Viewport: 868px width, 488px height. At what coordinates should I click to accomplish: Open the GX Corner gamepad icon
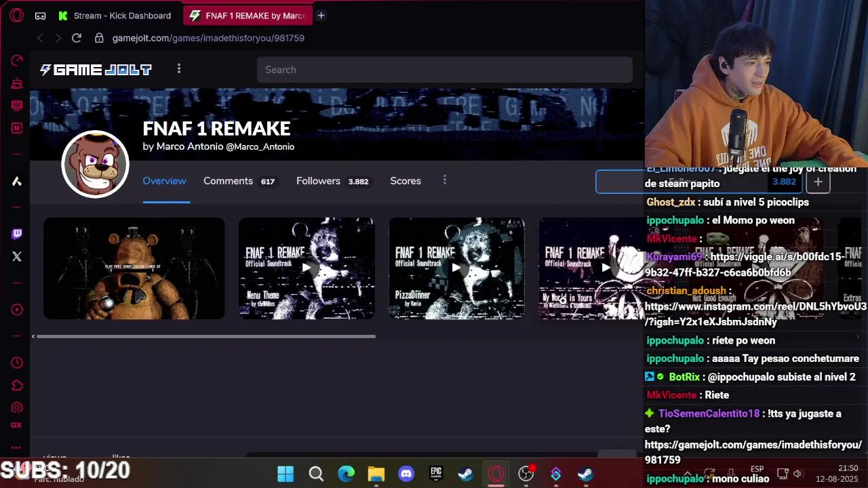pyautogui.click(x=41, y=16)
